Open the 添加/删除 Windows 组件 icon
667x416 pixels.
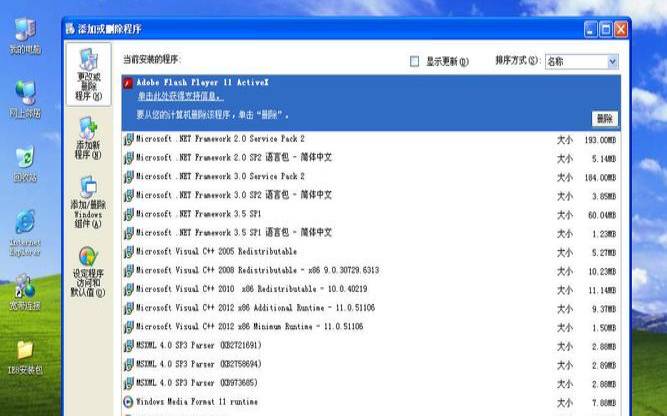point(88,202)
